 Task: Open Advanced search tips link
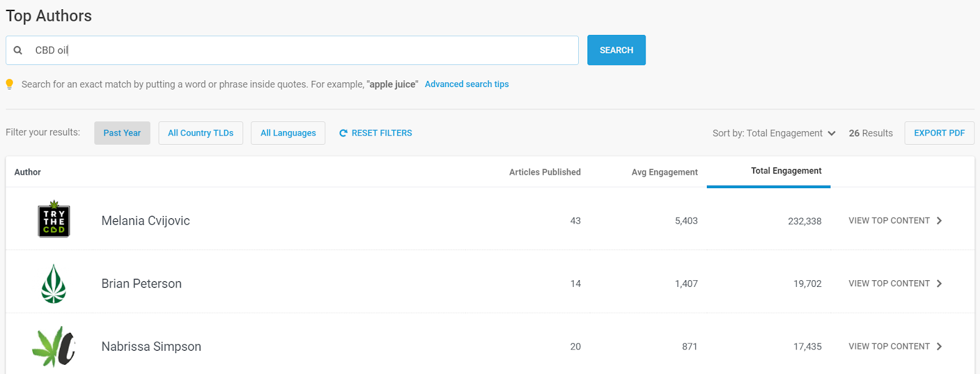pyautogui.click(x=467, y=84)
